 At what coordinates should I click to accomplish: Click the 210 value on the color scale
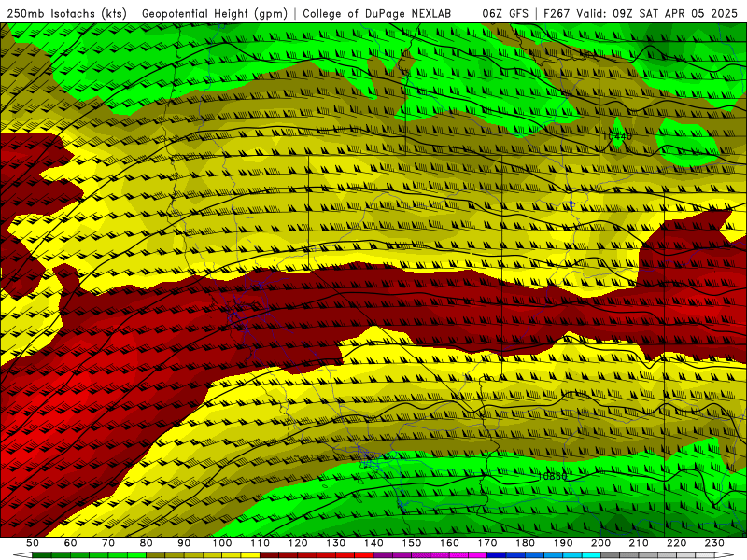tap(639, 543)
